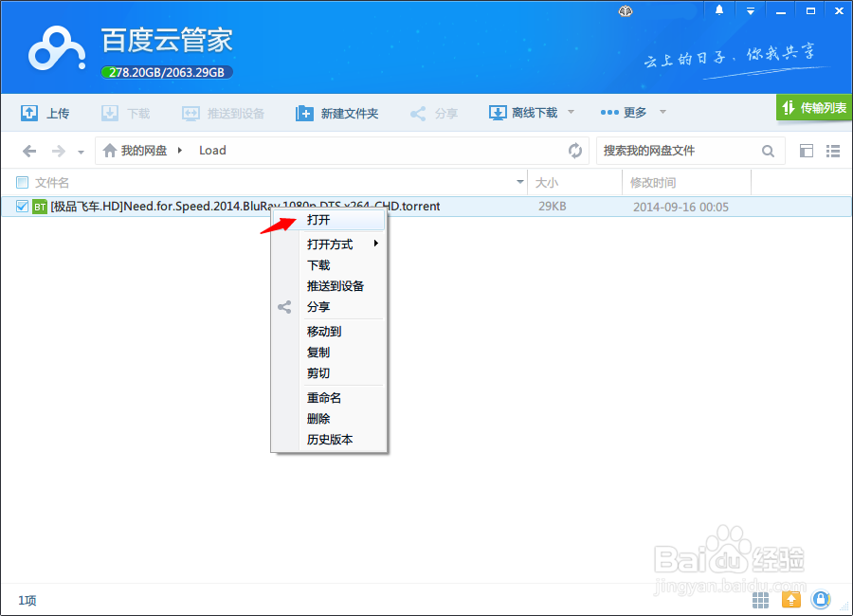Click the 上传 upload button label
This screenshot has height=616, width=853.
[x=58, y=113]
